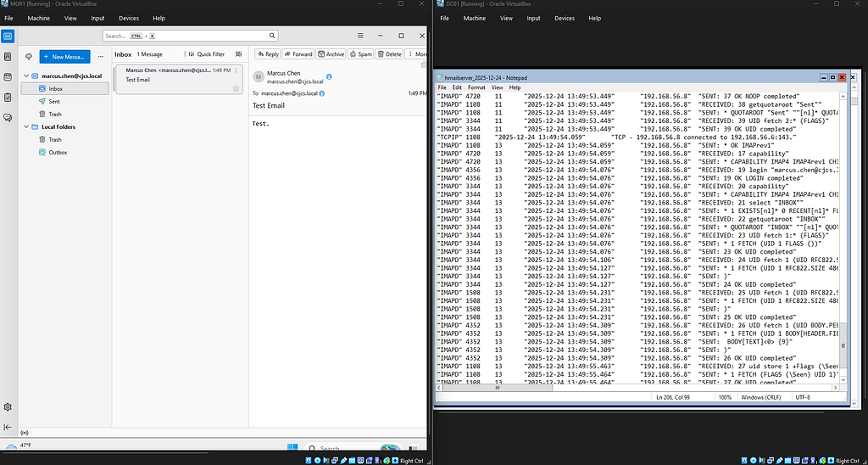Focus the Windows taskbar search box
868x465 pixels.
pos(354,448)
